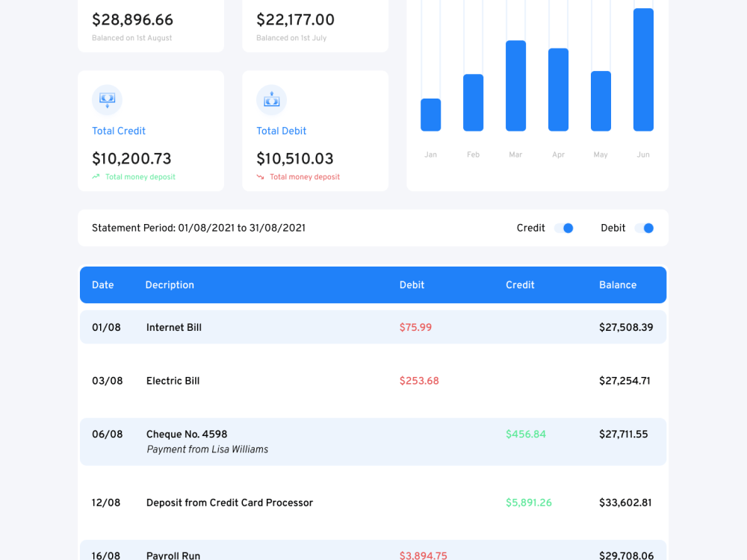Select the Jun bar in chart
The height and width of the screenshot is (560, 747).
pyautogui.click(x=643, y=69)
